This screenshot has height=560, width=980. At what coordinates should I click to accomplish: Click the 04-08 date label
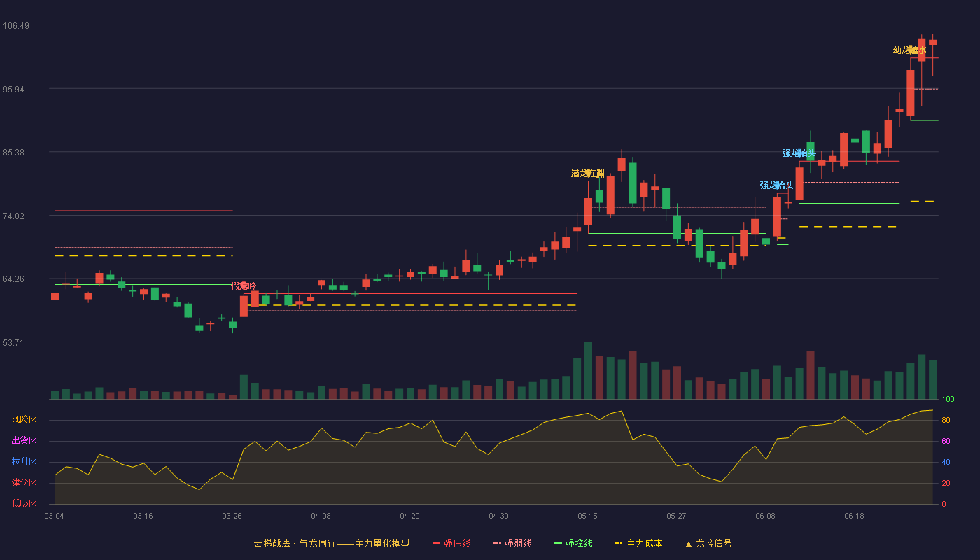[x=321, y=516]
